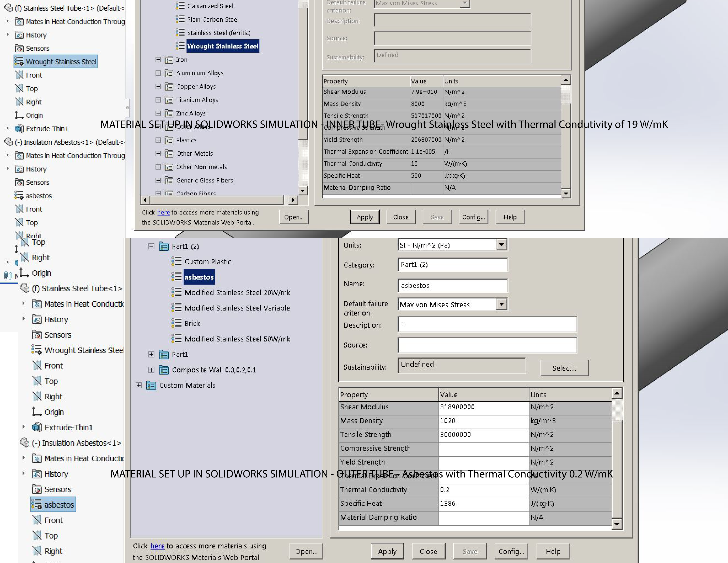This screenshot has height=563, width=728.
Task: Click Help in the asbestos material dialog
Action: [553, 551]
